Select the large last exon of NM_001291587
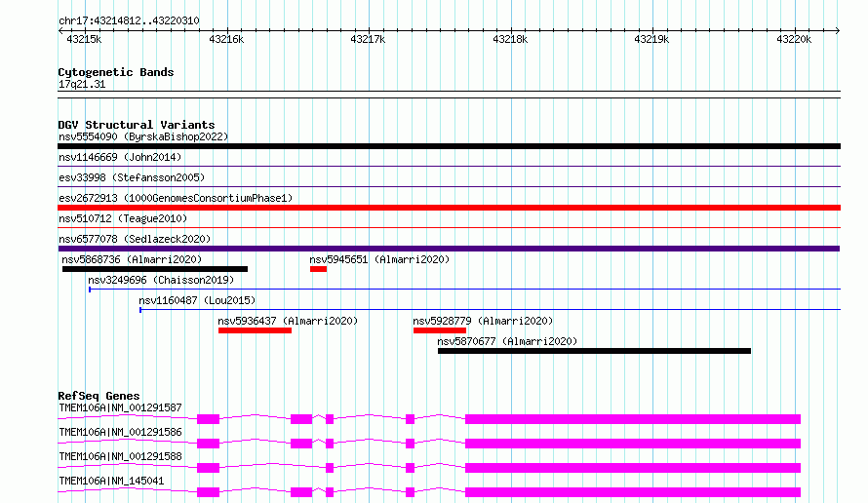Viewport: 868px width, 503px height. [x=633, y=419]
